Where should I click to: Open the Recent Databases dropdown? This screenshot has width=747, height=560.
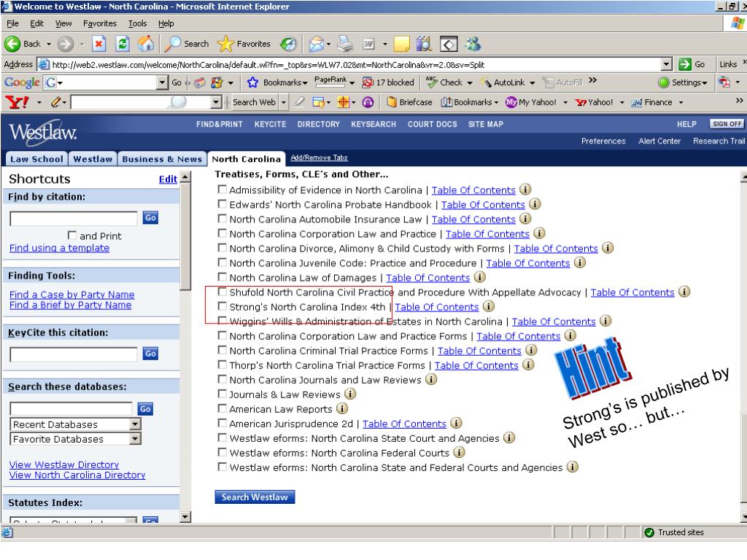point(136,424)
